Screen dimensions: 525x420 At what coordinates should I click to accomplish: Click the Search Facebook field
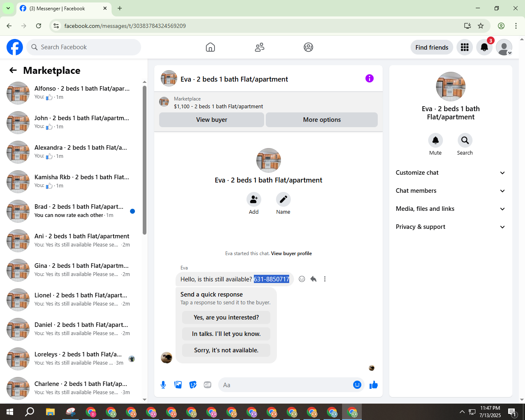pos(84,47)
